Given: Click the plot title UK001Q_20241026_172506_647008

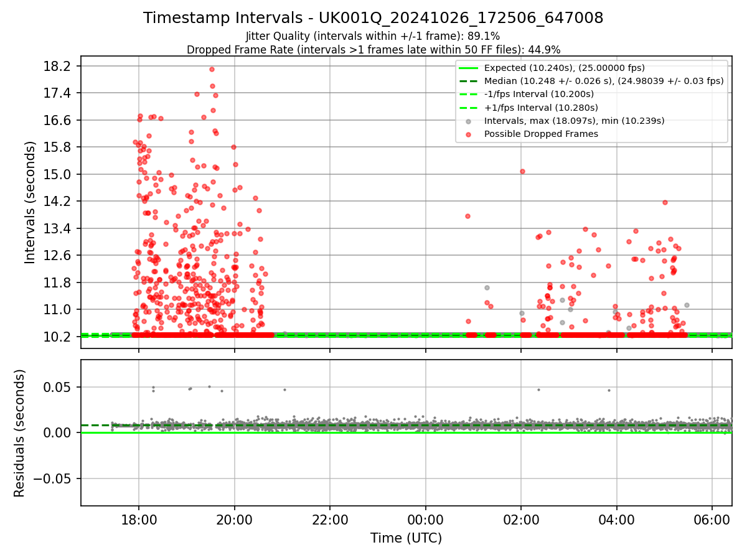Looking at the screenshot, I should [374, 18].
